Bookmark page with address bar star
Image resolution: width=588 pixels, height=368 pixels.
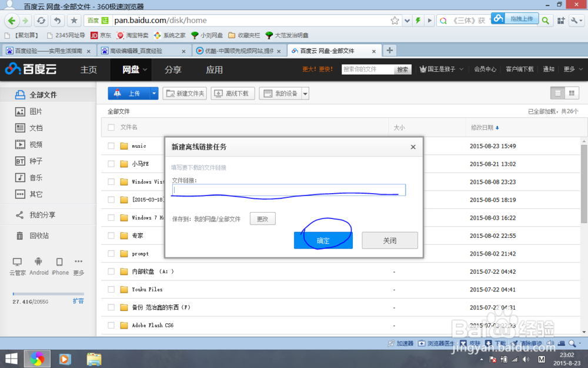[x=395, y=20]
